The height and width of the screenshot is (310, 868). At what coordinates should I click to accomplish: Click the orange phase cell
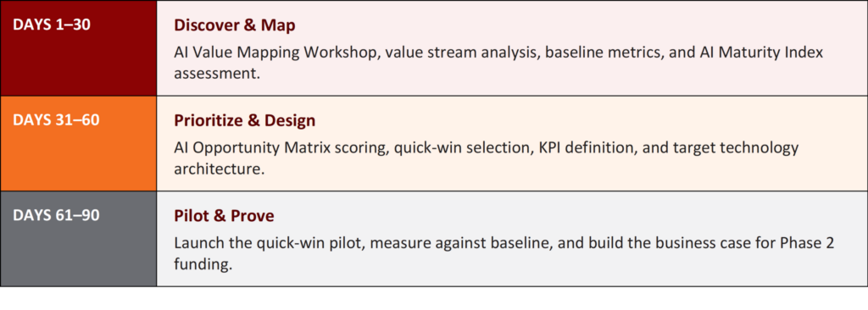[x=79, y=143]
